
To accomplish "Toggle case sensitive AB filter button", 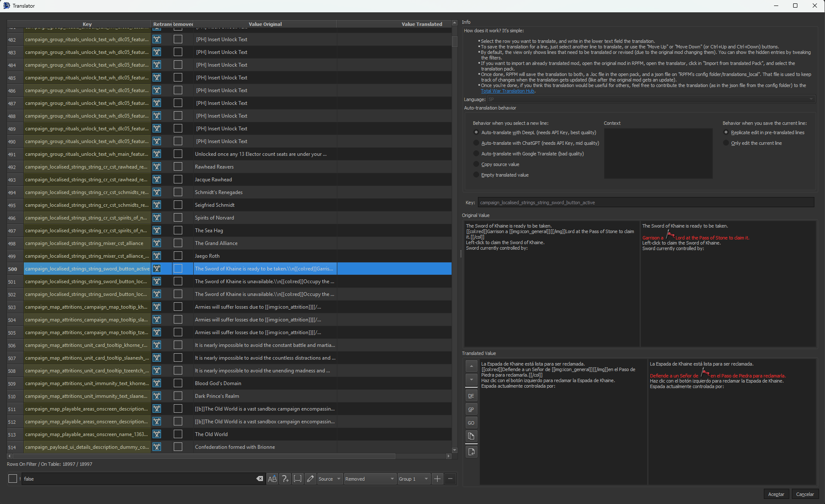I will [272, 479].
